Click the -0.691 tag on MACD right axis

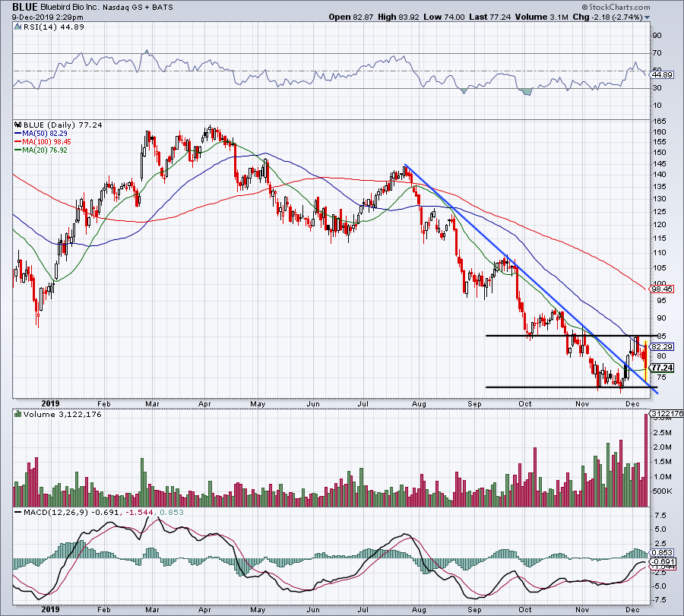[663, 561]
